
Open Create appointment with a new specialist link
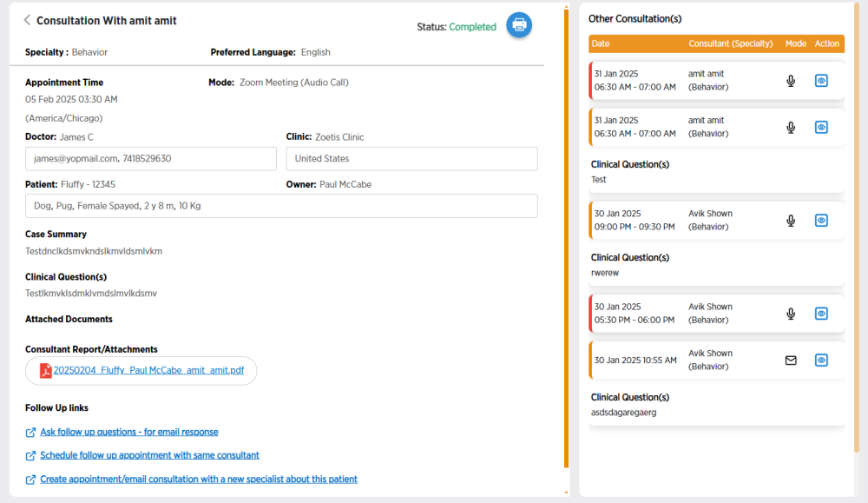click(199, 480)
